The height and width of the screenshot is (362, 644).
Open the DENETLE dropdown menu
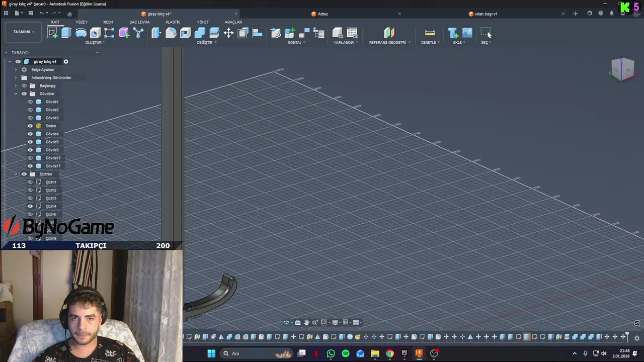pos(430,43)
